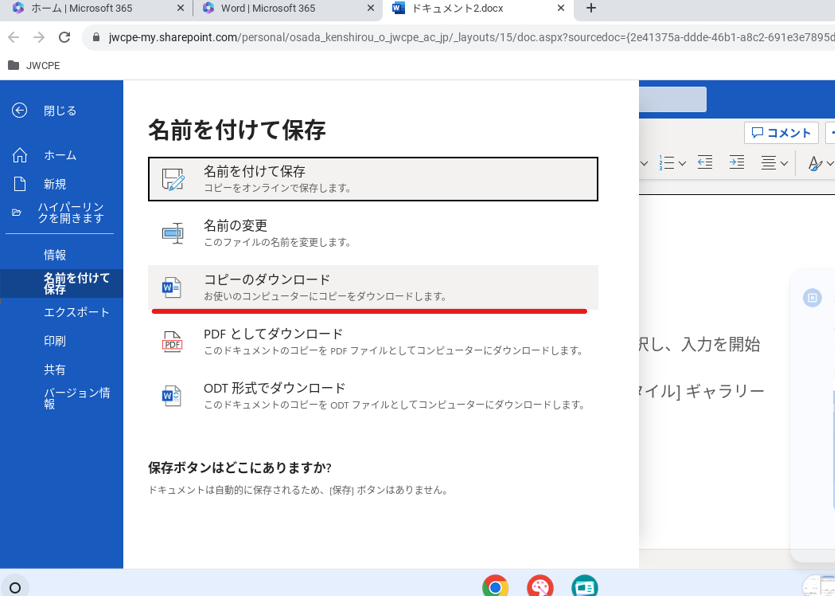
Task: Open the JWCPE bookmarks folder
Action: tap(34, 66)
